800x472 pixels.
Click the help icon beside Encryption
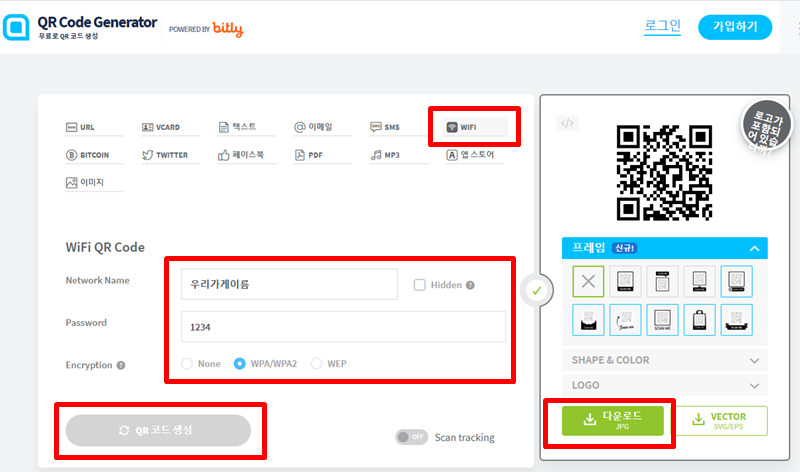click(x=121, y=365)
